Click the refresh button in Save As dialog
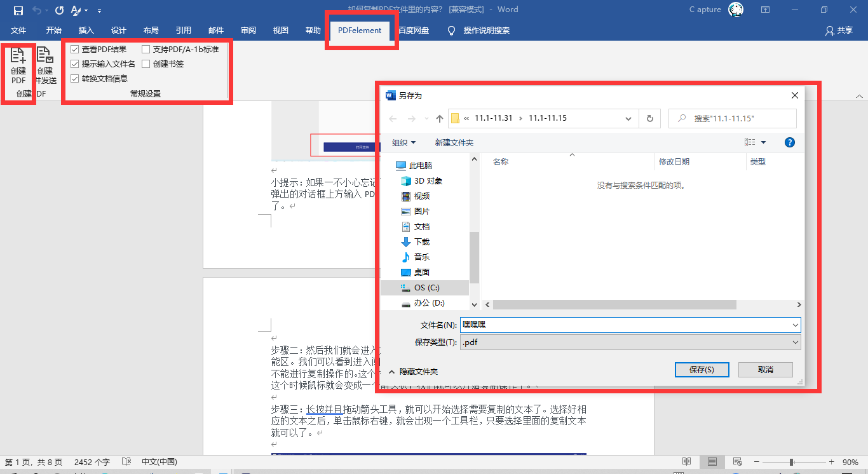The height and width of the screenshot is (474, 868). click(649, 118)
